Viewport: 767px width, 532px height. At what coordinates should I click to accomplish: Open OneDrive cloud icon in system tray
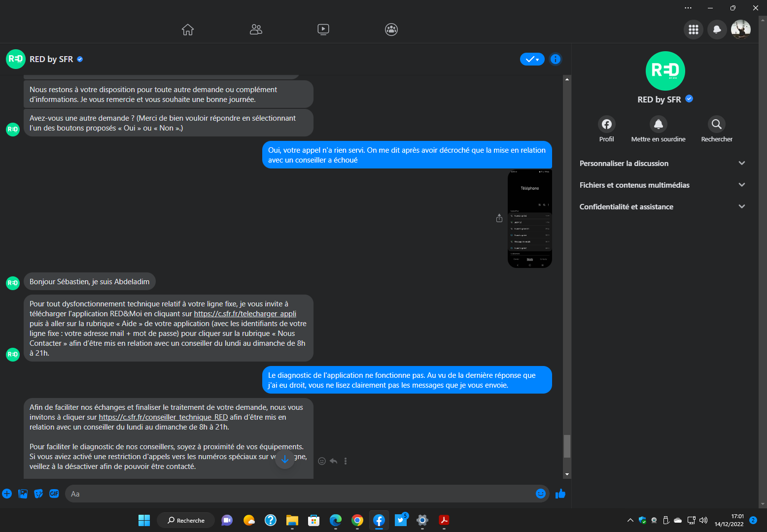pyautogui.click(x=678, y=520)
